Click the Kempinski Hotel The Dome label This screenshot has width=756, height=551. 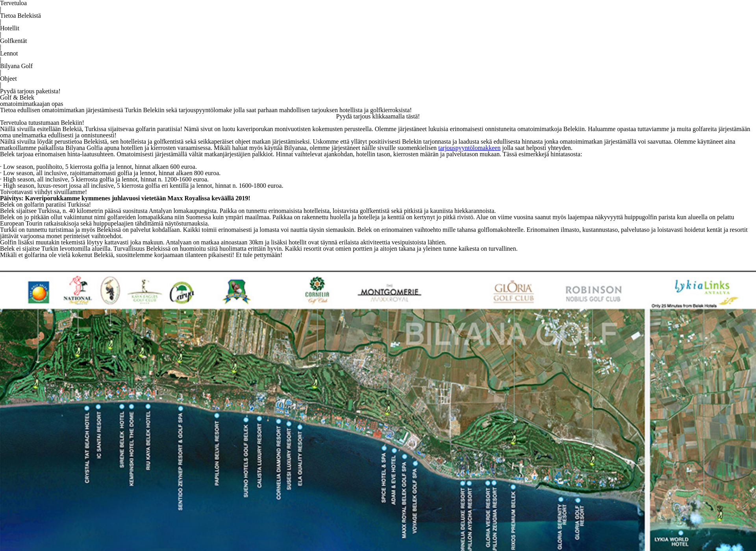pos(132,449)
